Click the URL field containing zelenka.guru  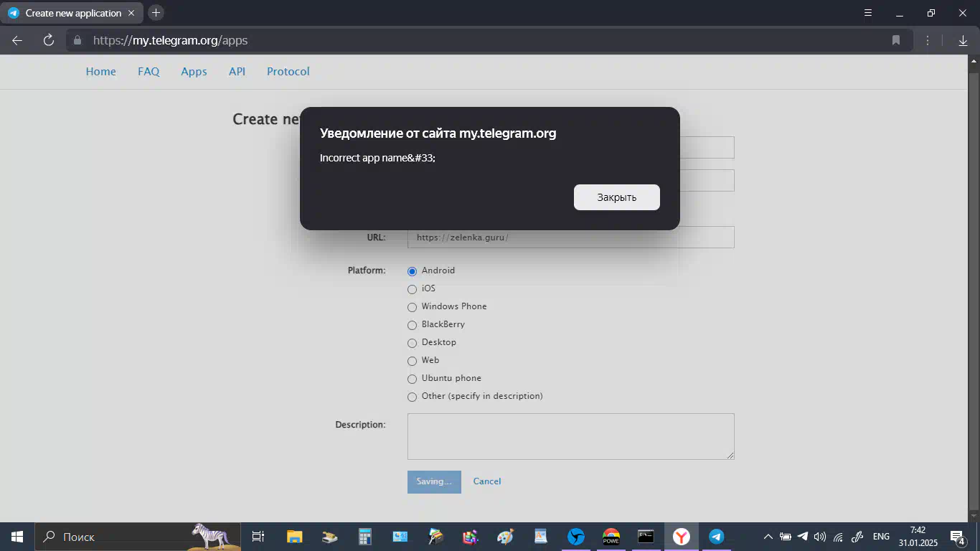(570, 237)
